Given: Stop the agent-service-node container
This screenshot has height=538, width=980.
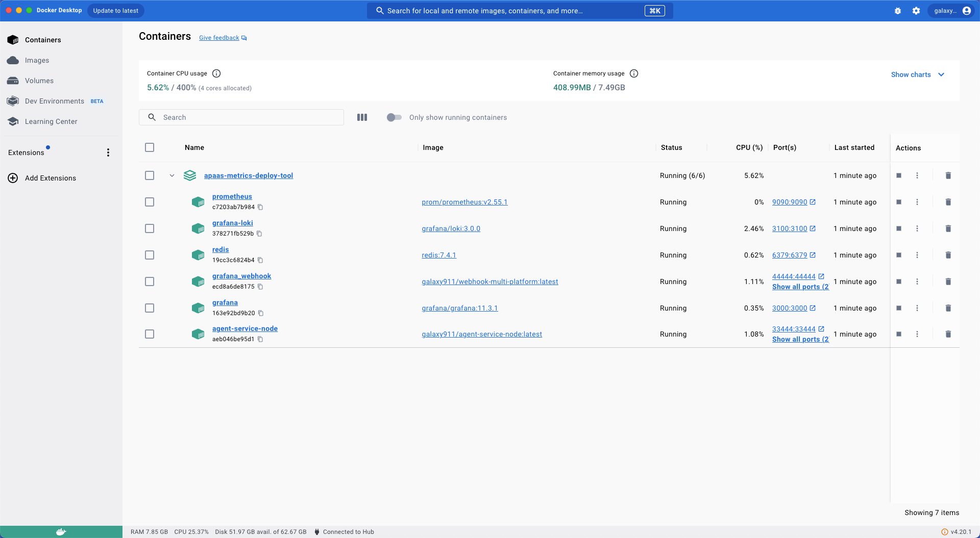Looking at the screenshot, I should tap(899, 334).
